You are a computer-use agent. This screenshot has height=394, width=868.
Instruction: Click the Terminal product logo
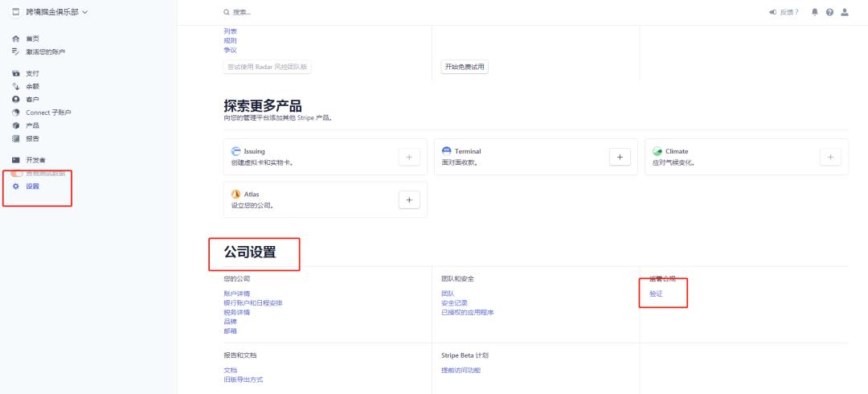[x=447, y=151]
